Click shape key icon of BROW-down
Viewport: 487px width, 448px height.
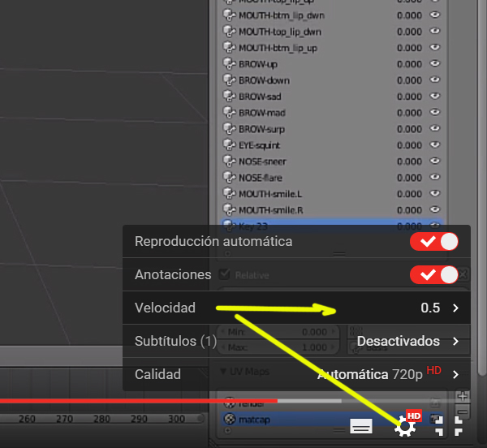point(229,80)
